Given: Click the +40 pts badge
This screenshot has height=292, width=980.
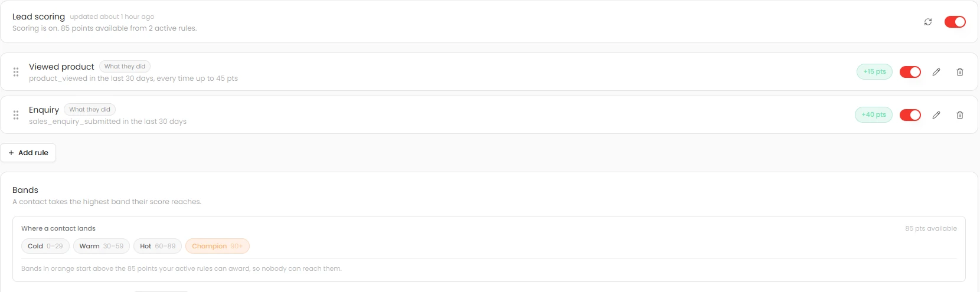Looking at the screenshot, I should tap(874, 115).
